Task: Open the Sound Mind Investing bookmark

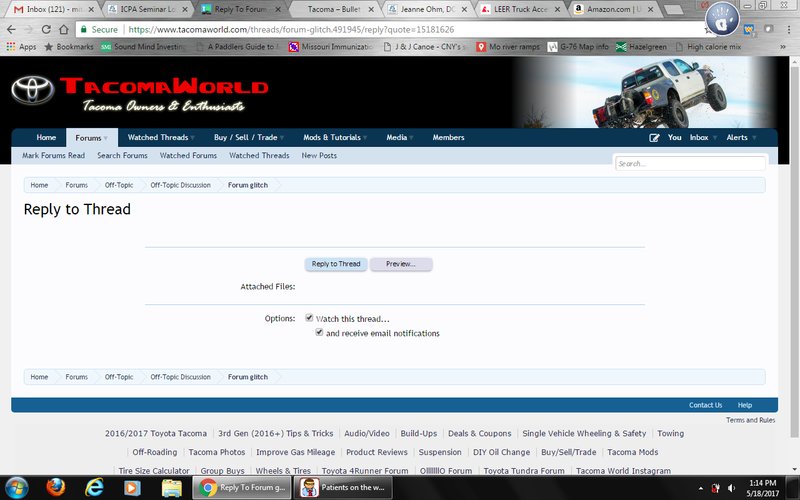Action: coord(143,47)
